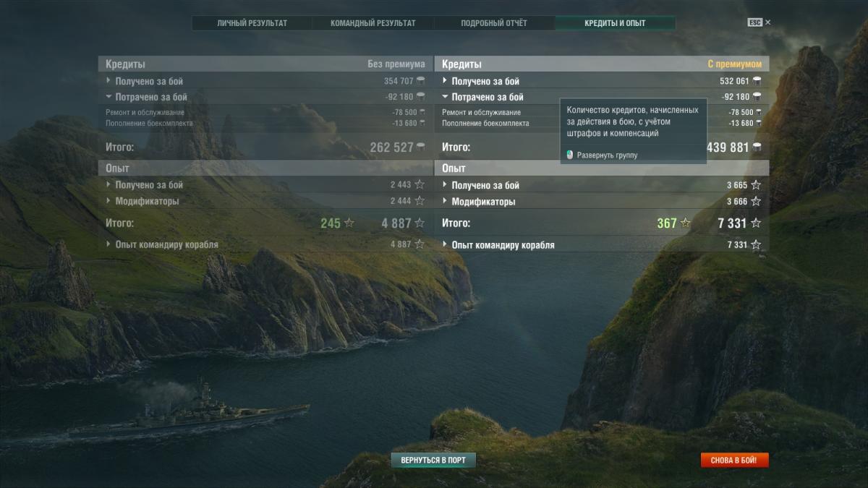Click Пополнение боекомплекта in the Без премиума panel
The width and height of the screenshot is (868, 488).
point(149,123)
